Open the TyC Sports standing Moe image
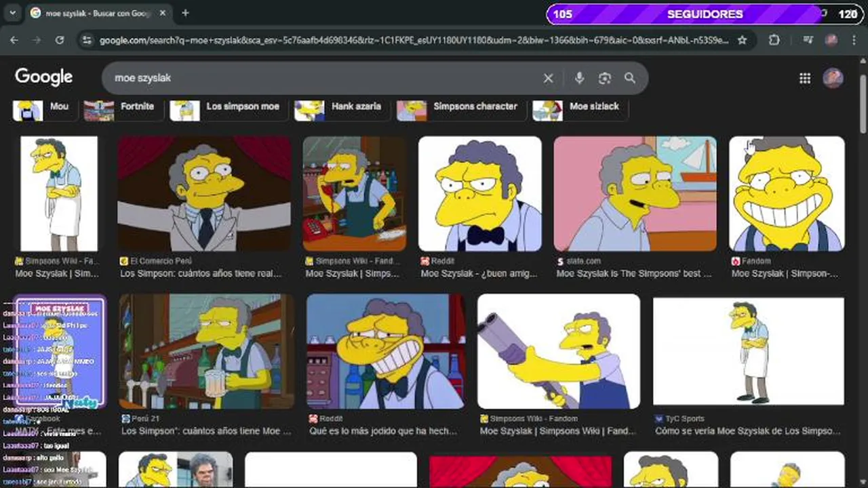This screenshot has height=488, width=868. coord(749,352)
